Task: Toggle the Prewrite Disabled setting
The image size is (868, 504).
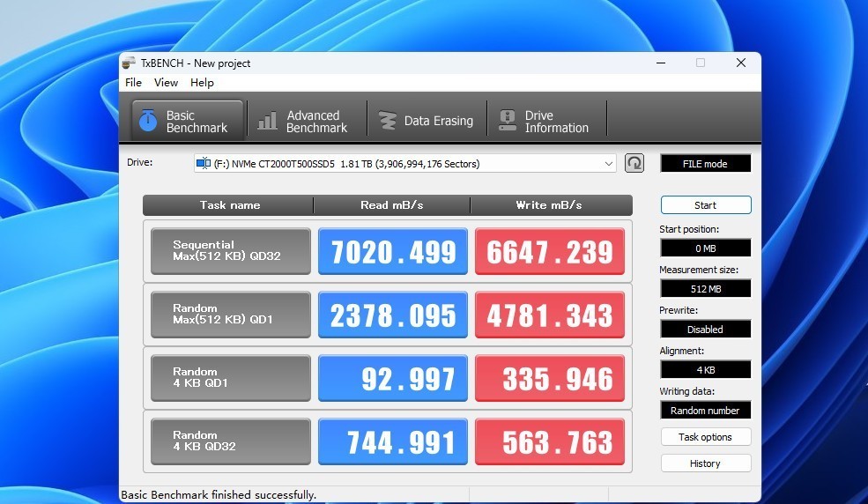Action: [x=706, y=330]
